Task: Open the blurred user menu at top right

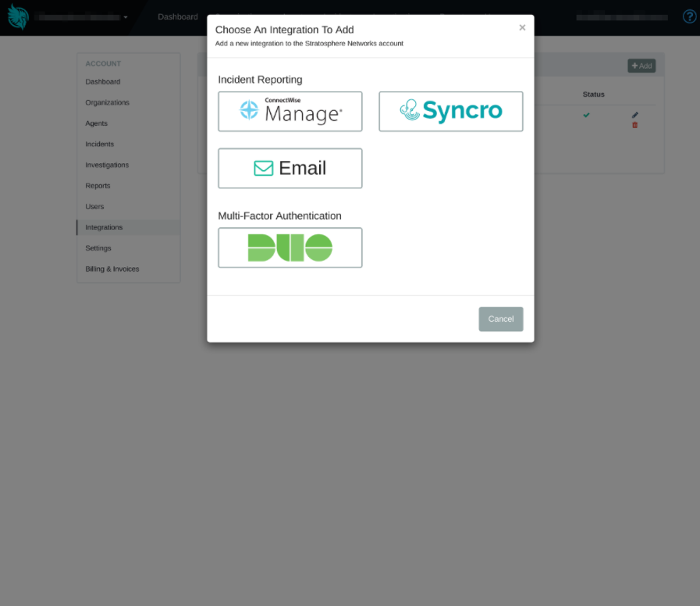Action: [x=622, y=17]
